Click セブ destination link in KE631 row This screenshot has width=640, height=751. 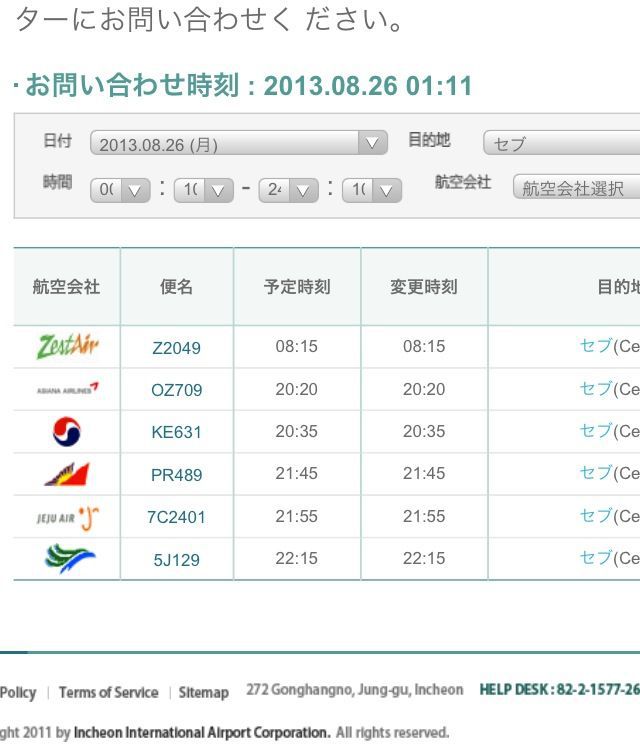pos(596,431)
